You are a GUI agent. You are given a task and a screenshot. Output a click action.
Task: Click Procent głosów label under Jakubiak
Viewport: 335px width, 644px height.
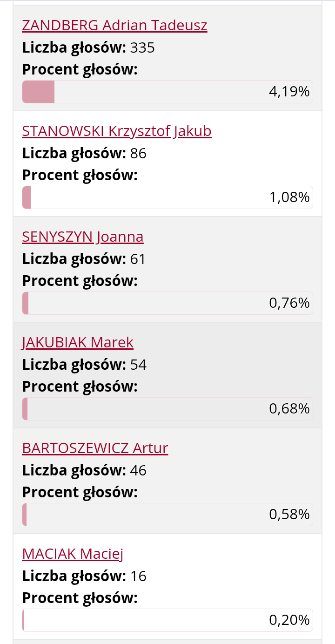(x=80, y=386)
